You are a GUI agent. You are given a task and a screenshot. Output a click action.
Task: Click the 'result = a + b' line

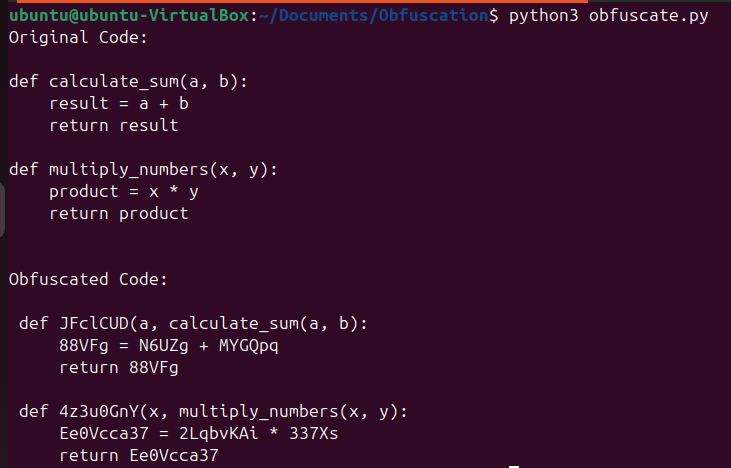tap(119, 103)
